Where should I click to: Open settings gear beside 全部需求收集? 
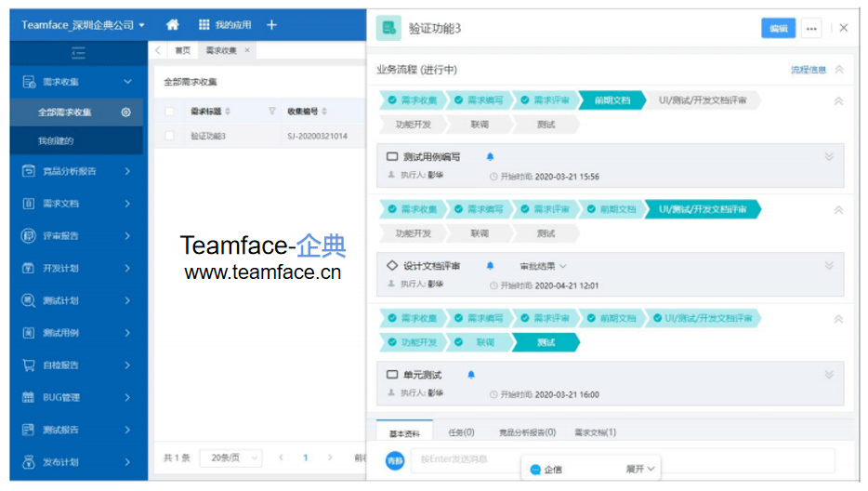click(x=126, y=113)
